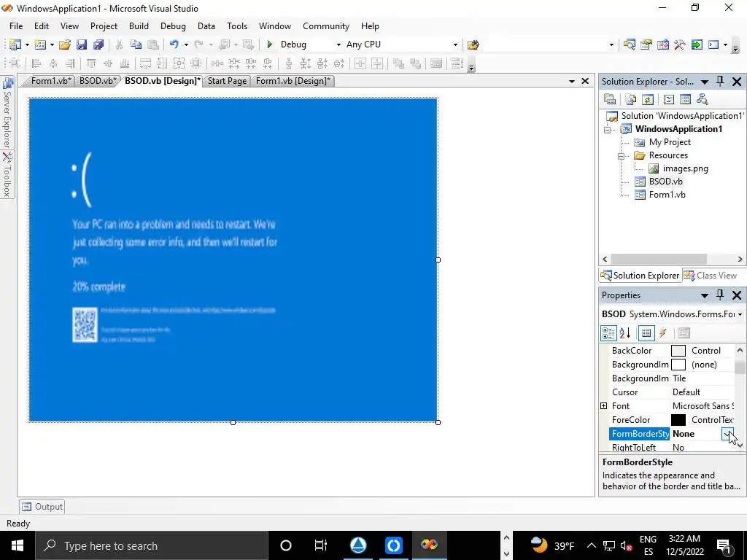Open the Properties object selector dropdown
The width and height of the screenshot is (747, 560).
(740, 314)
